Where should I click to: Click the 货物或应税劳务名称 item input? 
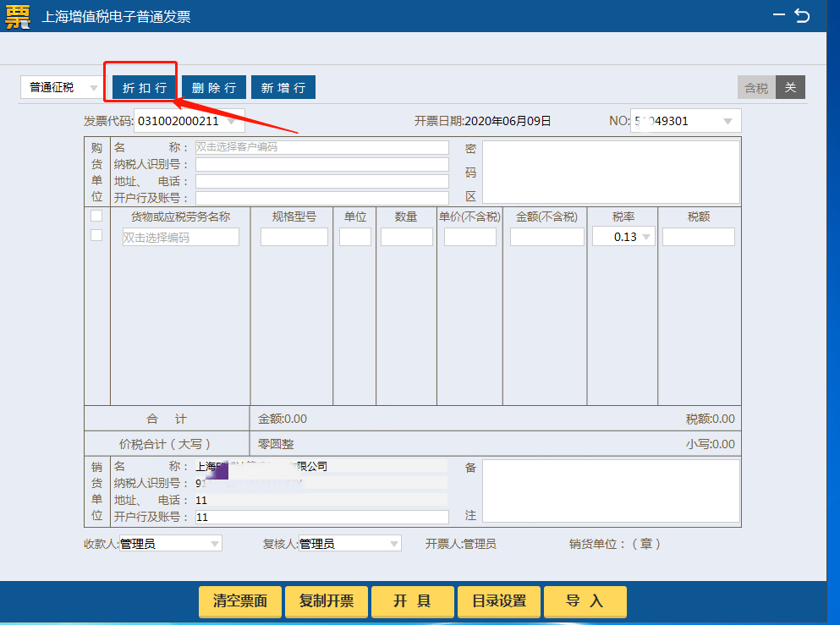tap(180, 238)
